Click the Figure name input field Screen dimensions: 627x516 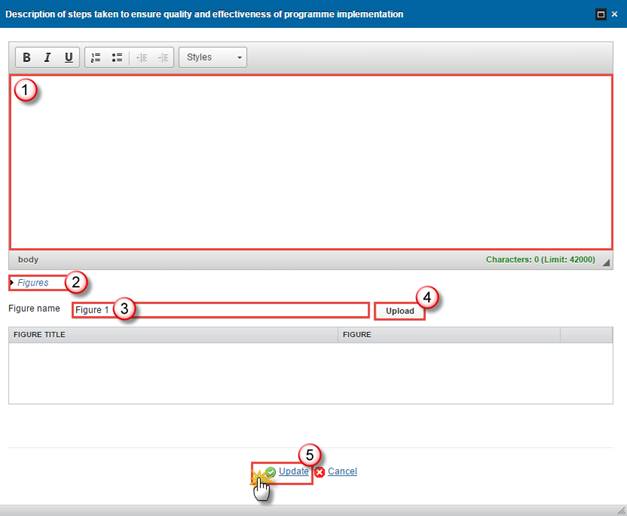click(220, 310)
